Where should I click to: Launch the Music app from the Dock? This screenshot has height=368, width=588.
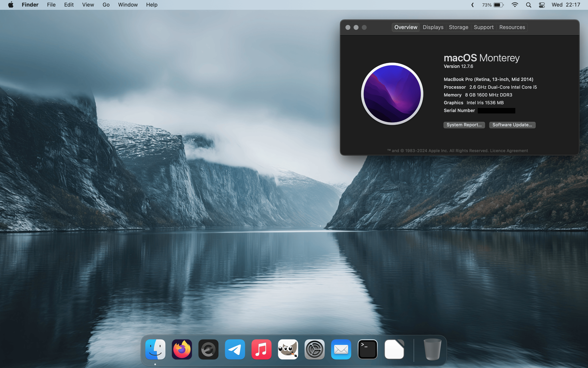262,349
